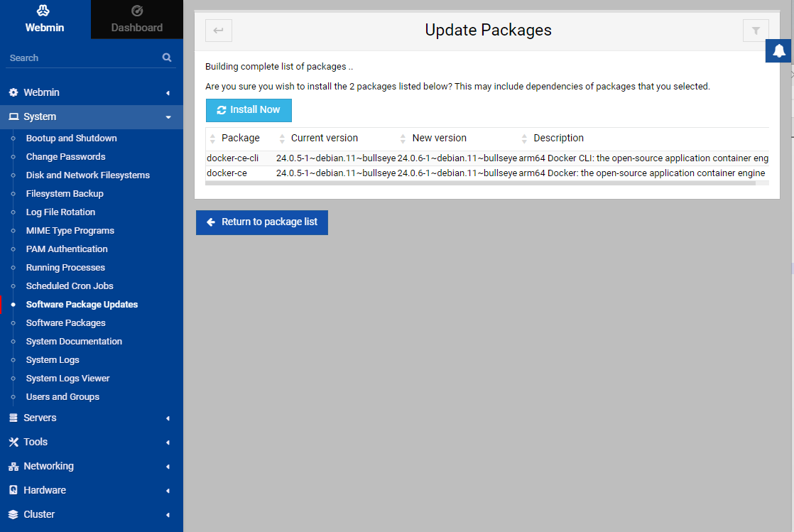Screen dimensions: 794x532
Task: Collapse the System menu arrow
Action: tap(168, 117)
